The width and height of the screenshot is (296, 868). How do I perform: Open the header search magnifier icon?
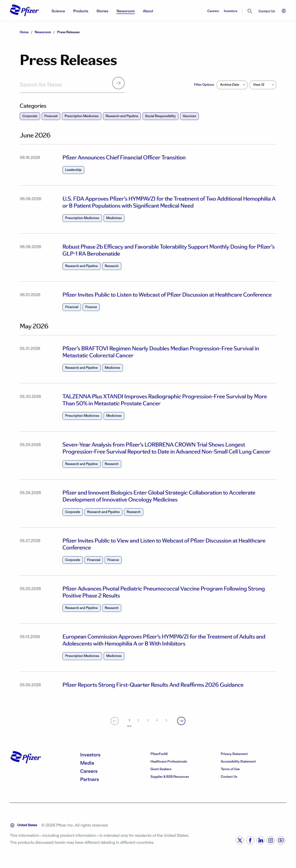(x=250, y=11)
